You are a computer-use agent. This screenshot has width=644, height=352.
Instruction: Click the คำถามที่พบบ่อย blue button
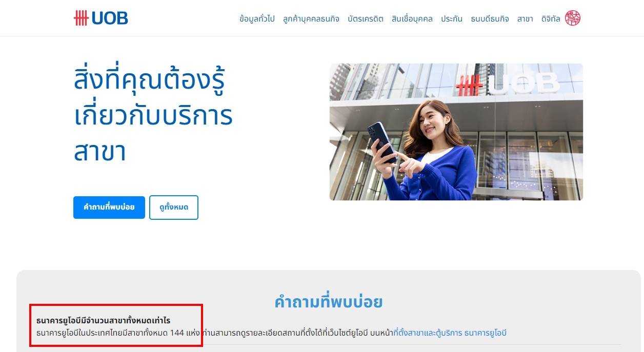click(x=109, y=208)
